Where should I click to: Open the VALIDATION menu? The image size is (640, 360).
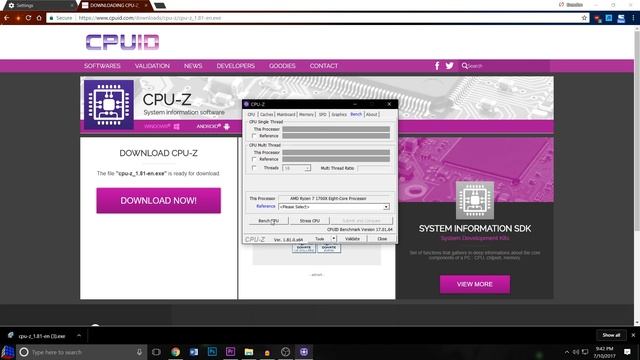pos(152,66)
